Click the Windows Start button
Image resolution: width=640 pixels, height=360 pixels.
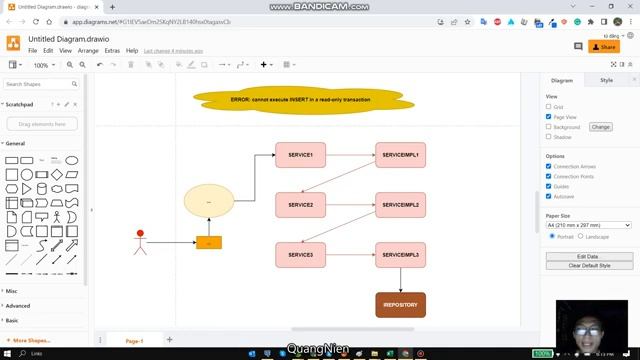[x=7, y=353]
